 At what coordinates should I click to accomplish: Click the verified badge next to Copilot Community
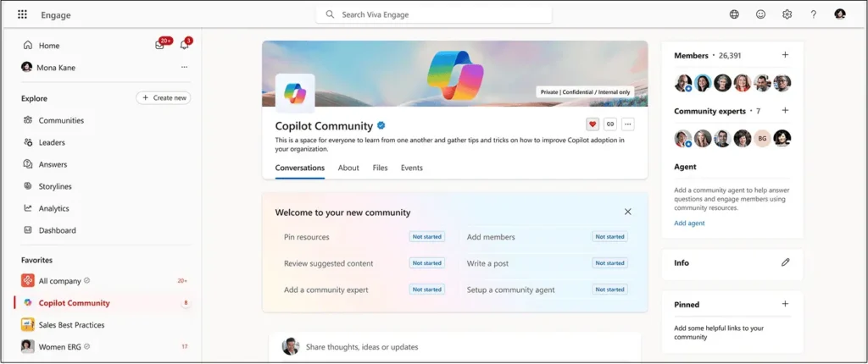[x=381, y=125]
